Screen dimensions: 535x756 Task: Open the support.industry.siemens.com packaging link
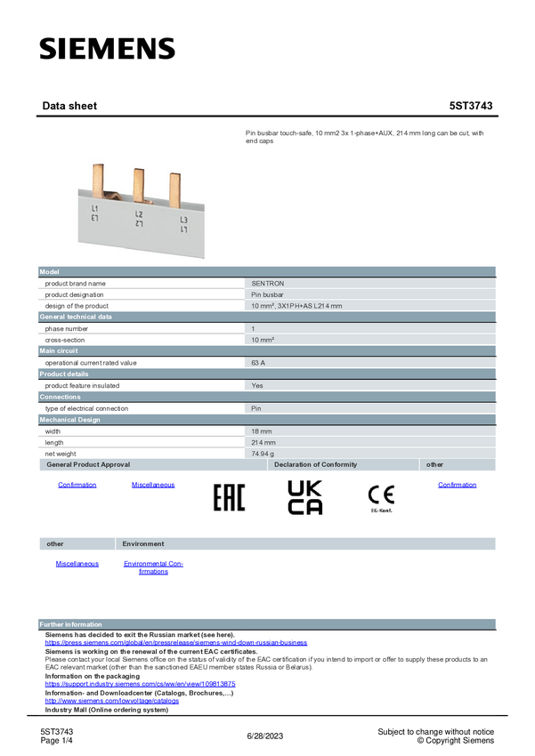(x=141, y=684)
